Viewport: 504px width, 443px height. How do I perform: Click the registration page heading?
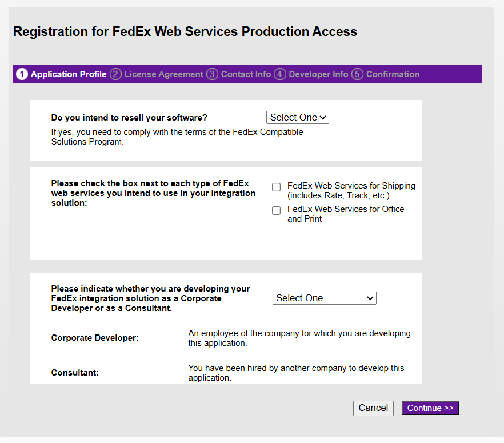click(185, 31)
